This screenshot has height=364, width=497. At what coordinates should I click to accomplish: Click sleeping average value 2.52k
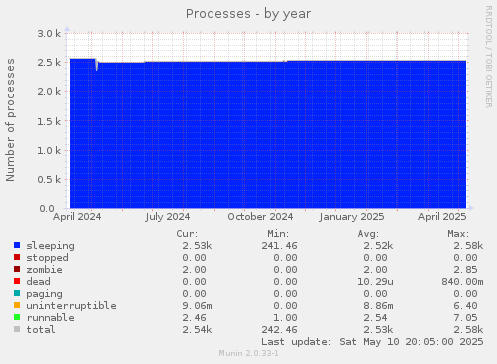[x=378, y=246]
